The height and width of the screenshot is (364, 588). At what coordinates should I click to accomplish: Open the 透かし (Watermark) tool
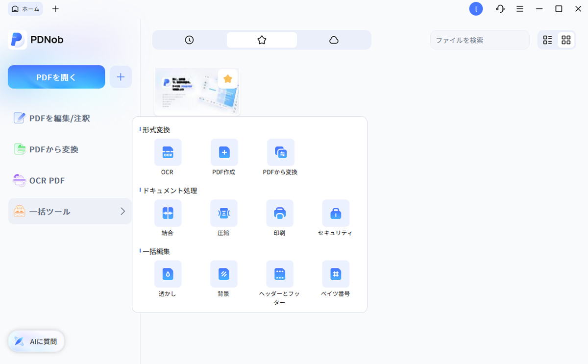167,274
